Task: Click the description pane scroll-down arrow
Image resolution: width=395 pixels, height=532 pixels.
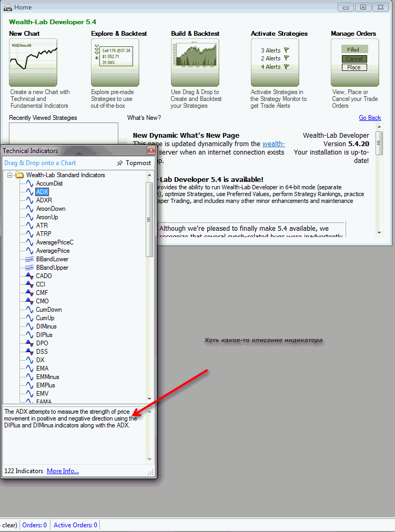Action: pyautogui.click(x=150, y=459)
